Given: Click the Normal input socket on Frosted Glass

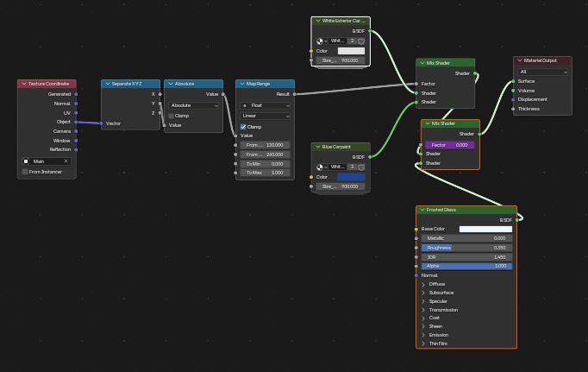Looking at the screenshot, I should click(416, 275).
